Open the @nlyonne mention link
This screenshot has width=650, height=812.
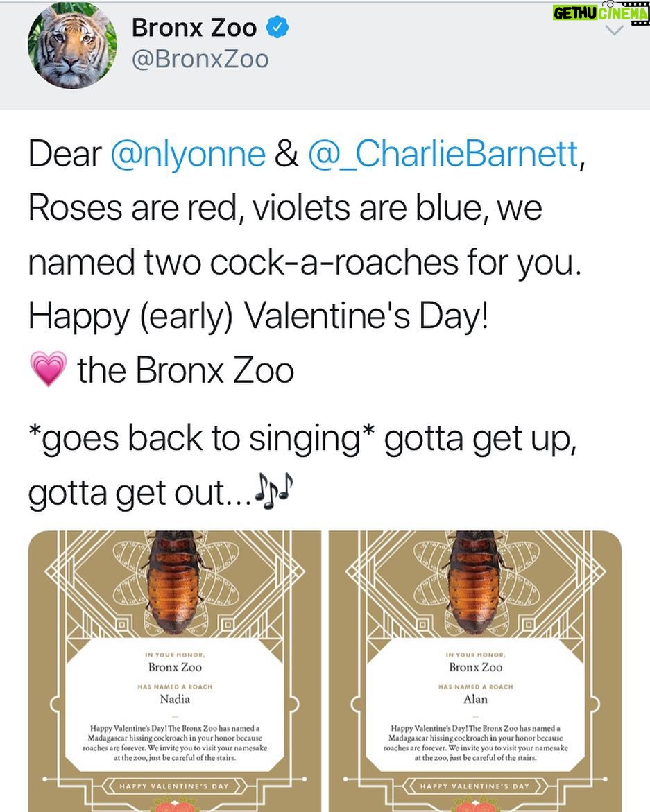point(188,154)
